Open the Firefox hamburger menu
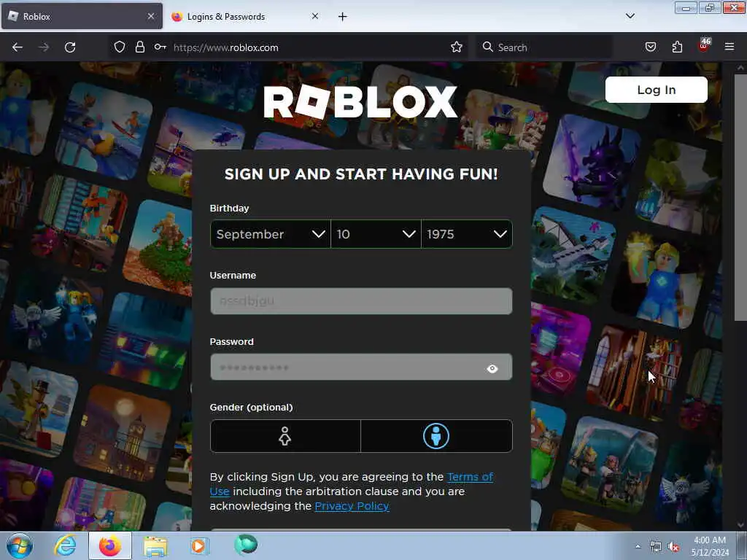This screenshot has height=560, width=747. pyautogui.click(x=729, y=47)
